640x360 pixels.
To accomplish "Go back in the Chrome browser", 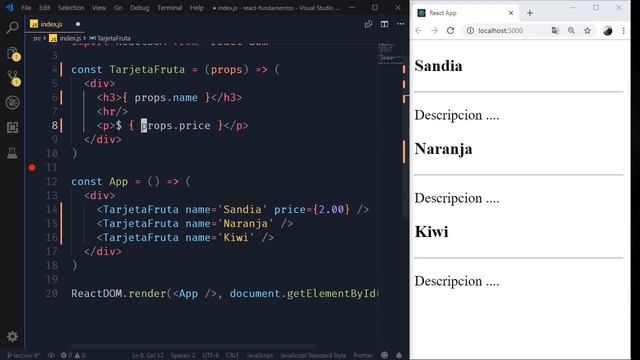I will (419, 30).
